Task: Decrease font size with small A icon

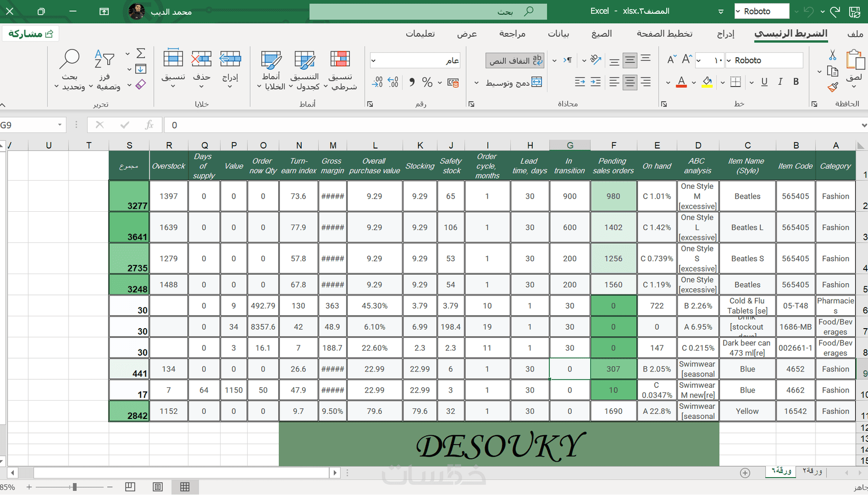Action: coord(671,60)
